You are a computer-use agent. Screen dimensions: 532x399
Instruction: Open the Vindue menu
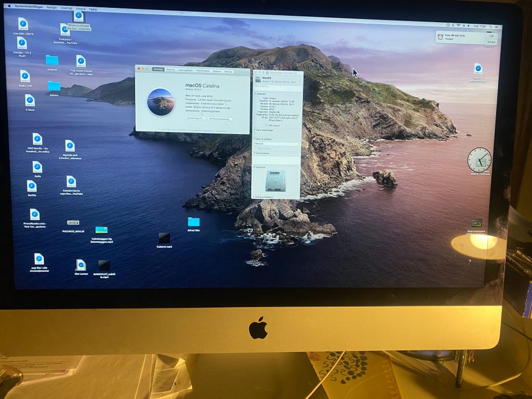[x=80, y=8]
